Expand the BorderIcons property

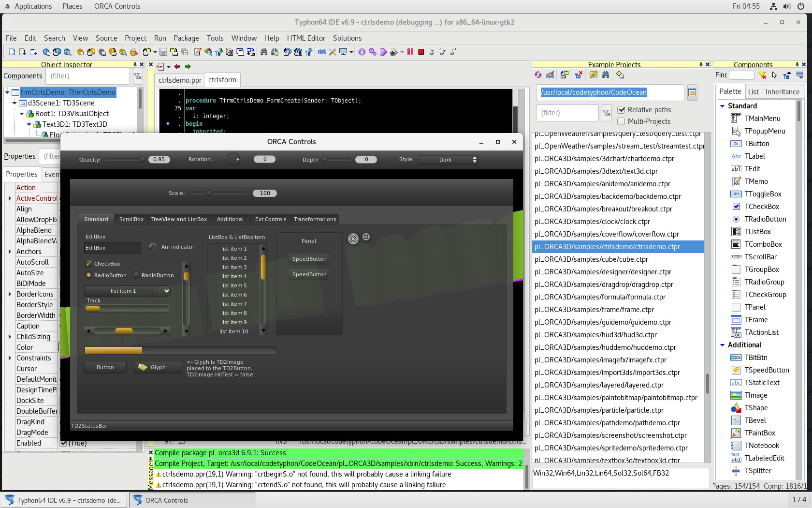[x=10, y=294]
